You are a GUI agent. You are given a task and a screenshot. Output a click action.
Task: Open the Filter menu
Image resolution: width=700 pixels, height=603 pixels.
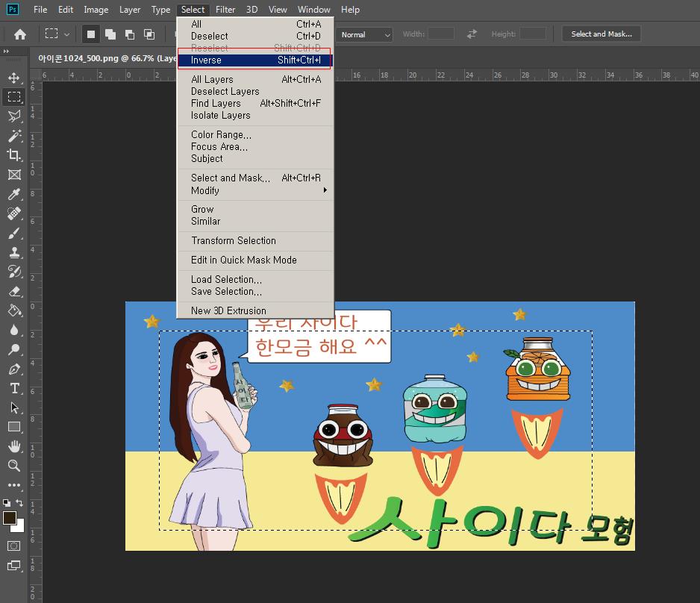pyautogui.click(x=225, y=10)
